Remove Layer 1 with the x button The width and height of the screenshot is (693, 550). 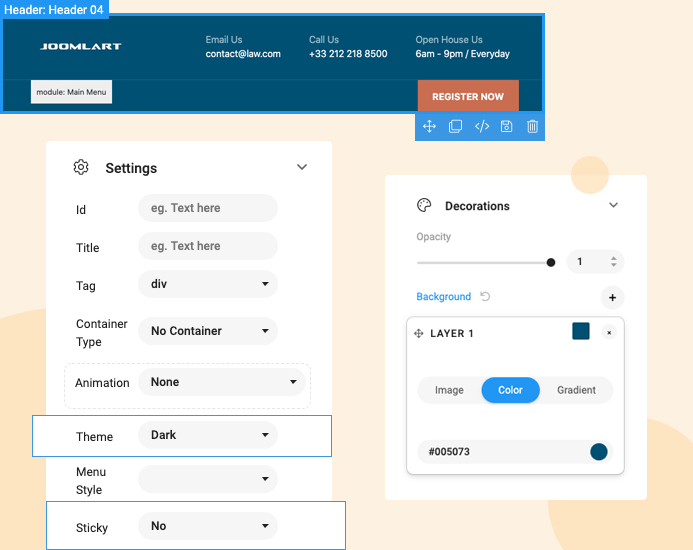(609, 332)
